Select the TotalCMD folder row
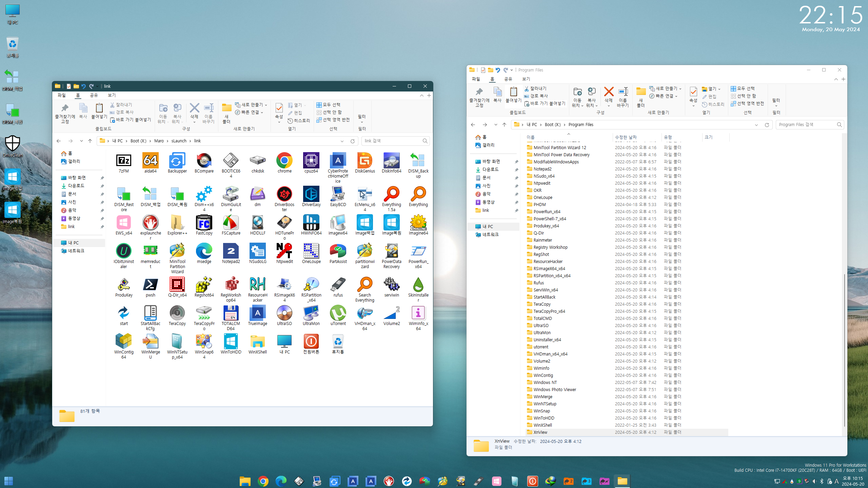The image size is (868, 488). click(627, 319)
